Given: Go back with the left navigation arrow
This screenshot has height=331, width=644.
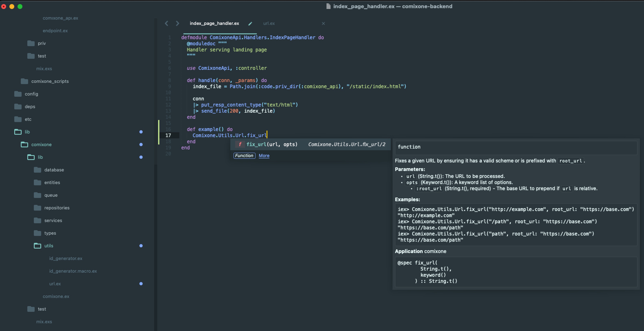Looking at the screenshot, I should click(167, 23).
